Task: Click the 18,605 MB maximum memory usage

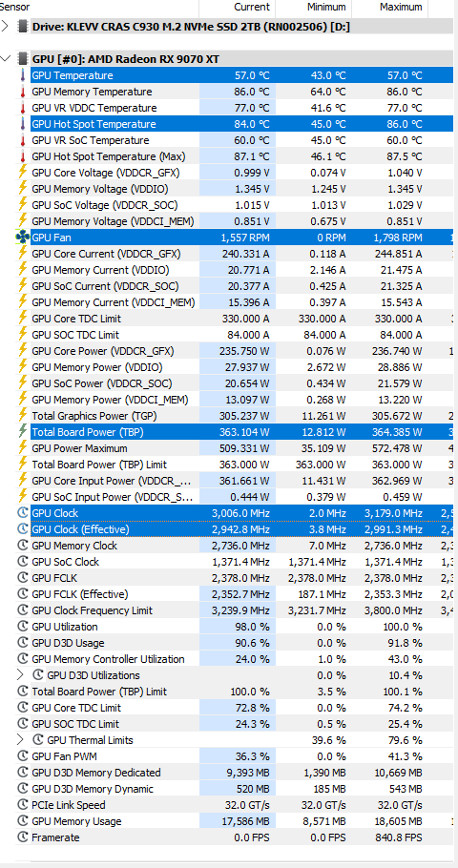Action: pyautogui.click(x=399, y=821)
